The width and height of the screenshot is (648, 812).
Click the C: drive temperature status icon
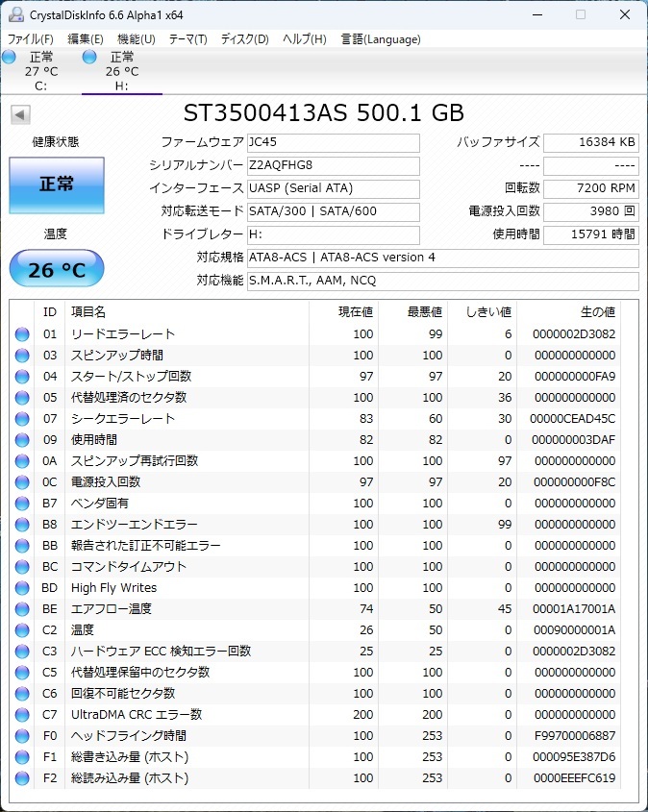(x=10, y=58)
